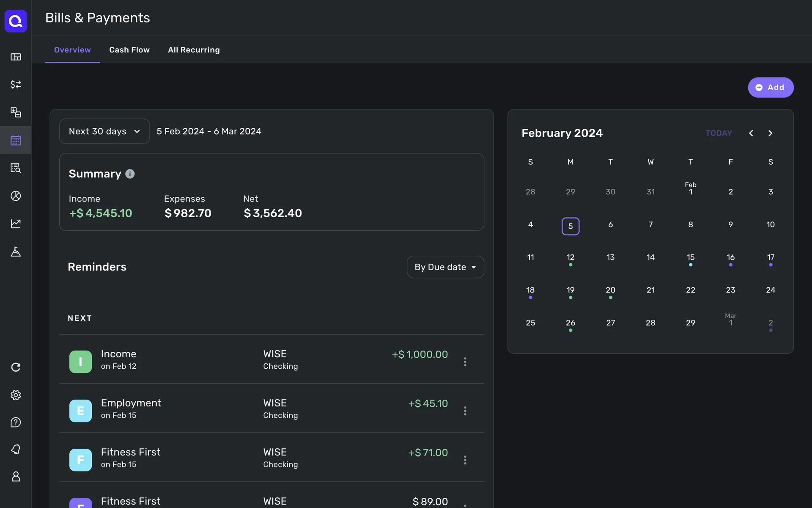
Task: Open options menu for Income reminder
Action: pos(465,362)
